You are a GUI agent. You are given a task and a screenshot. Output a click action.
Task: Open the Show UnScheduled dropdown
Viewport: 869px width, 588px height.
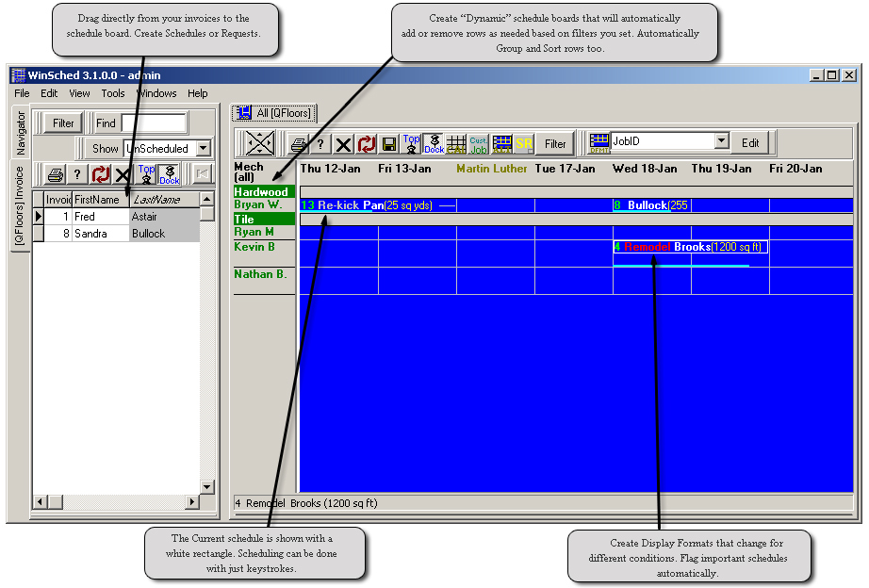pos(205,149)
